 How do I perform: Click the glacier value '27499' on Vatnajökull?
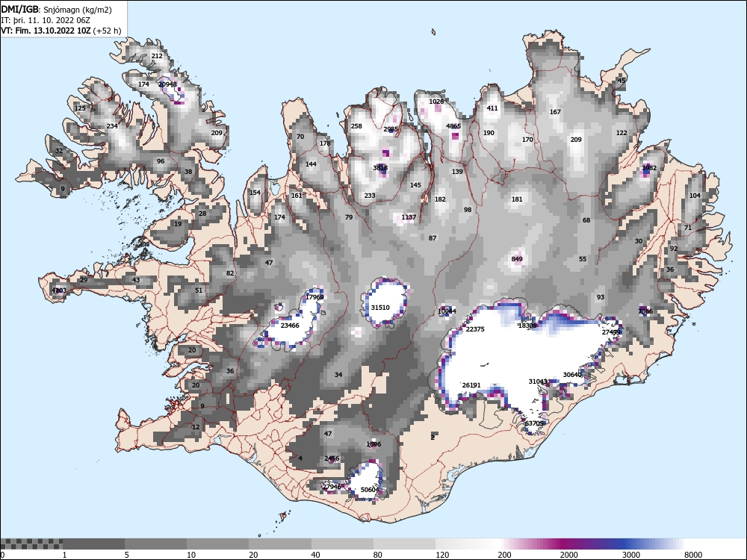point(611,332)
